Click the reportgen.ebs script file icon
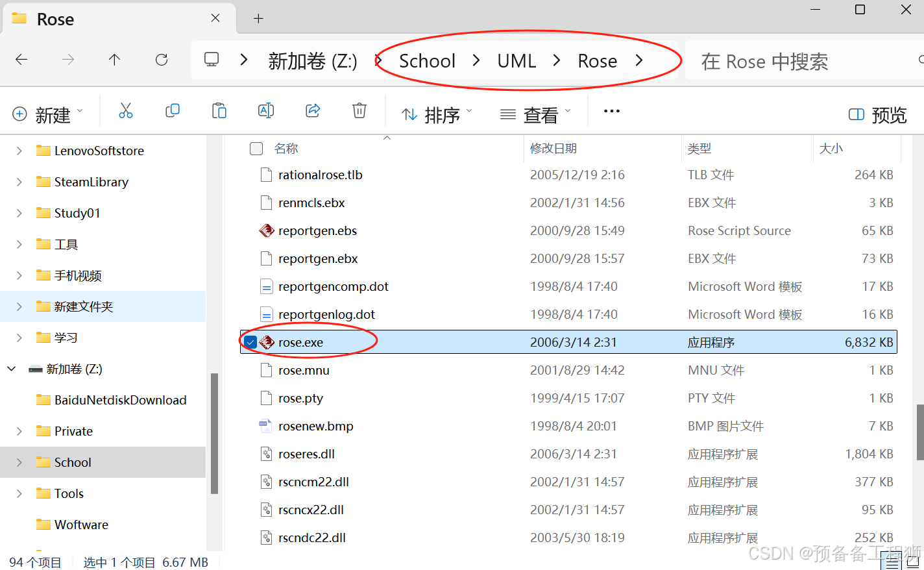Screen dimensions: 924x570 click(x=267, y=230)
